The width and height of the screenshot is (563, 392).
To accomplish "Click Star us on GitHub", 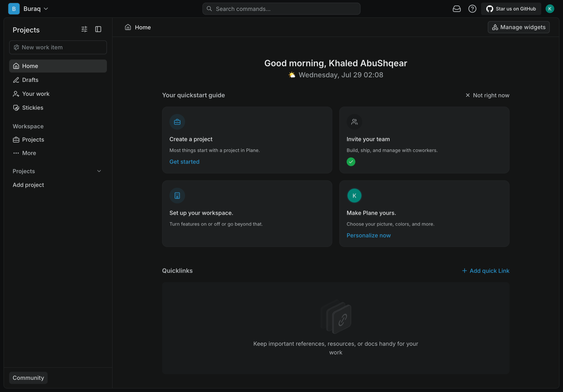I will pos(511,9).
